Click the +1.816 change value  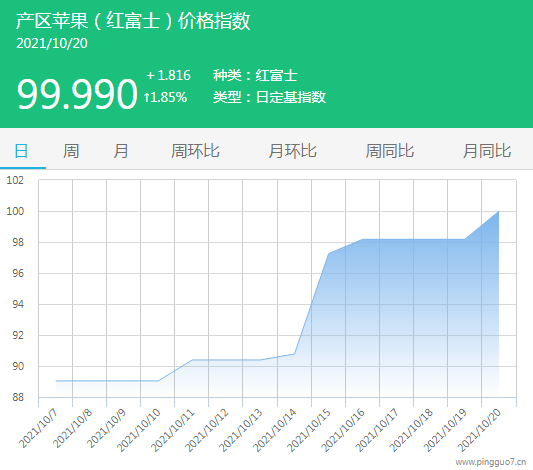pyautogui.click(x=168, y=75)
